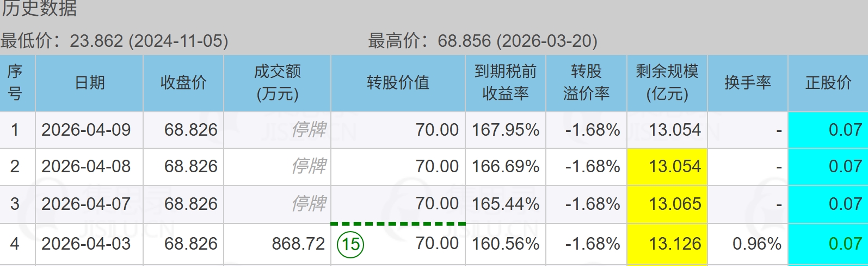Select the 2026-04-03 date cell
Image resolution: width=868 pixels, height=266 pixels.
86,244
